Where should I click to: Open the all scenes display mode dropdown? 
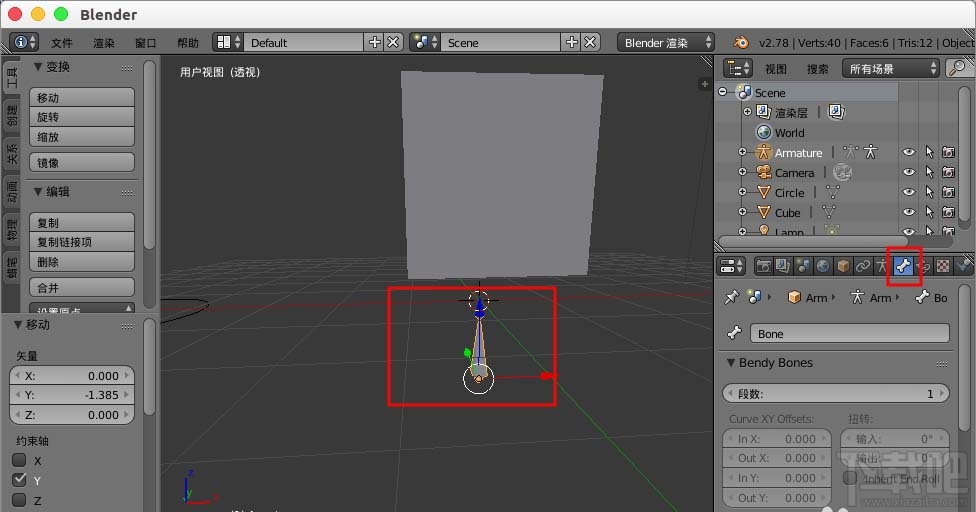[x=891, y=68]
